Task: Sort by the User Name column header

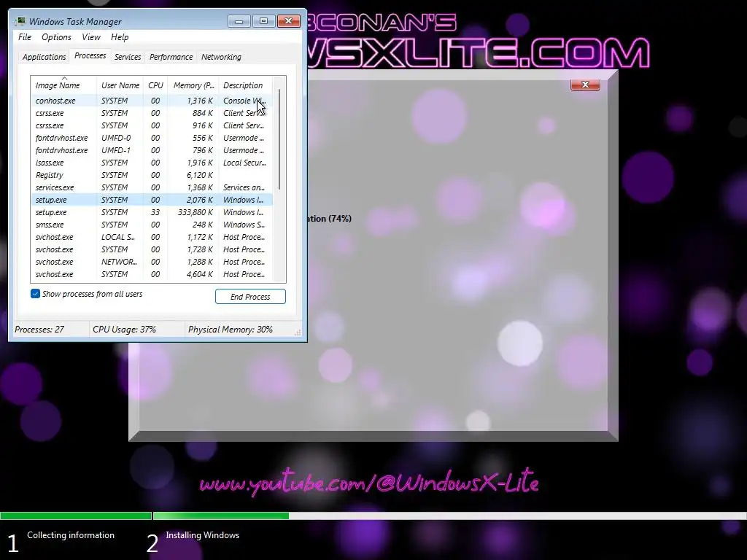Action: (120, 85)
